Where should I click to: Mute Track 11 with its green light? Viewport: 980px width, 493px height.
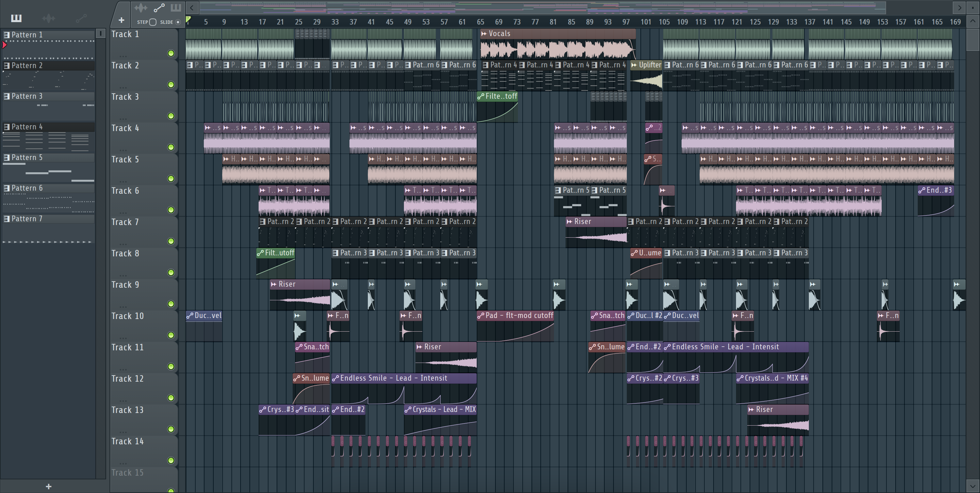click(171, 367)
